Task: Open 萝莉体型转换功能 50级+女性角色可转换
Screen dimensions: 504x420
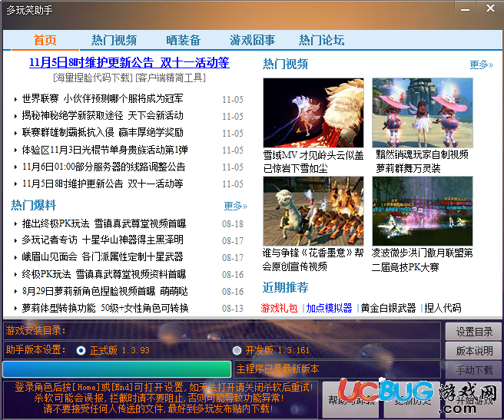Action: (x=105, y=308)
